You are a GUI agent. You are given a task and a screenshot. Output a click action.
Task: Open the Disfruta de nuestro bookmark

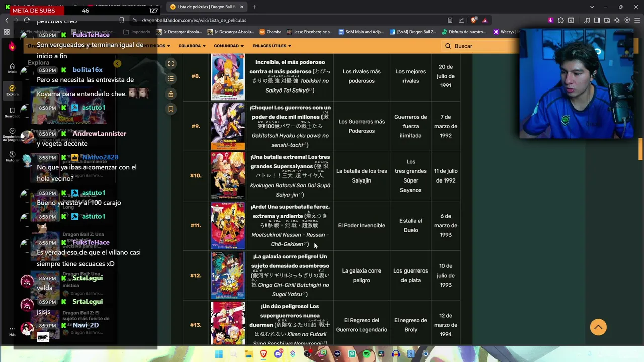point(464,32)
